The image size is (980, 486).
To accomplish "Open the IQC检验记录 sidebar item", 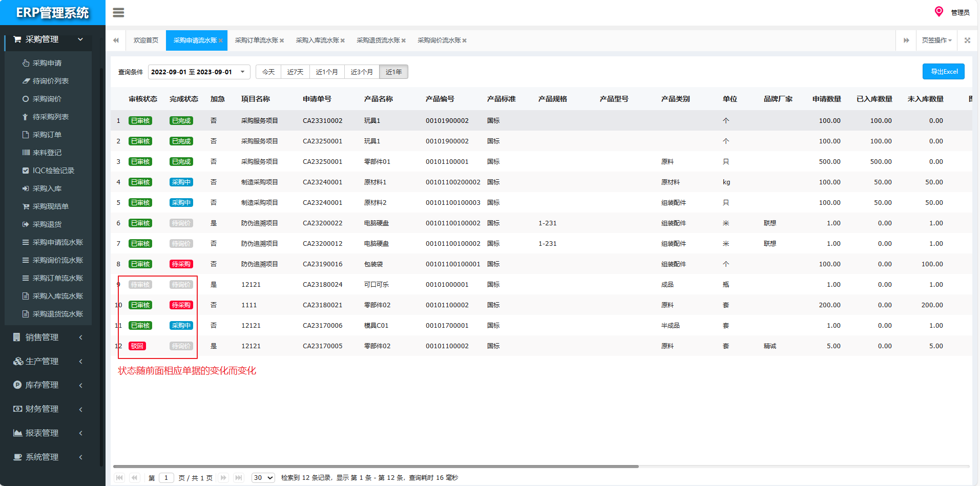I will pyautogui.click(x=53, y=171).
